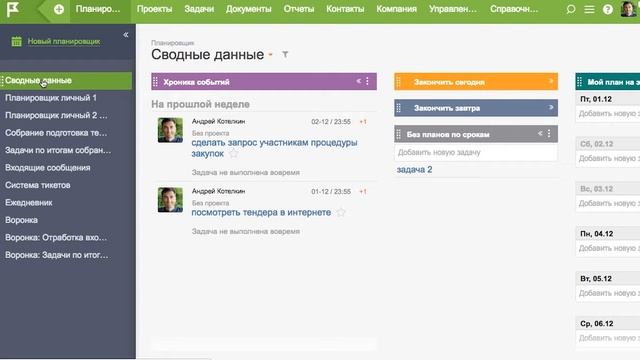The image size is (640, 360).
Task: Open the filter icon next to Сводные данные
Action: pos(285,54)
